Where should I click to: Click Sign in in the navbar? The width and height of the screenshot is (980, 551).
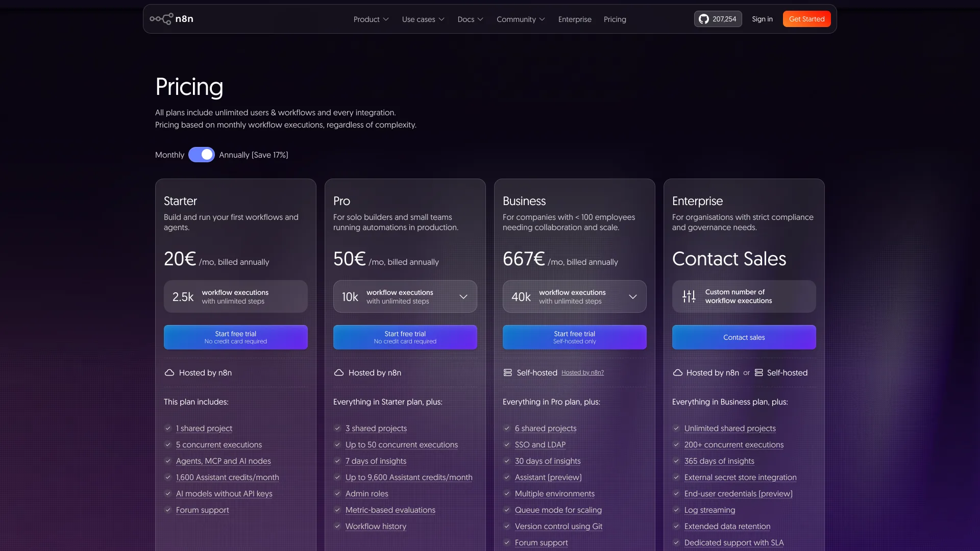(762, 19)
